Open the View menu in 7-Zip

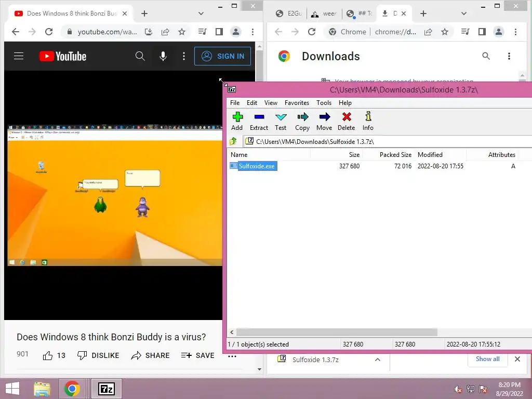(271, 103)
